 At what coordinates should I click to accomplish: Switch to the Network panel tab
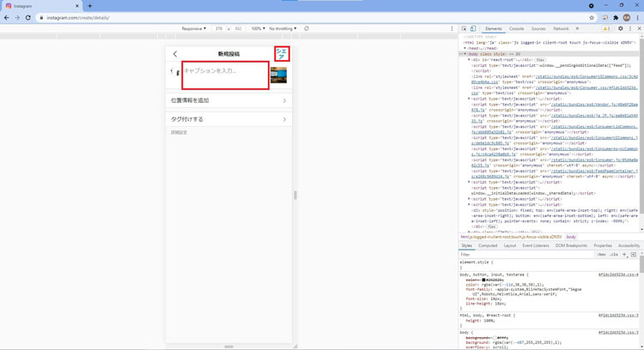561,28
